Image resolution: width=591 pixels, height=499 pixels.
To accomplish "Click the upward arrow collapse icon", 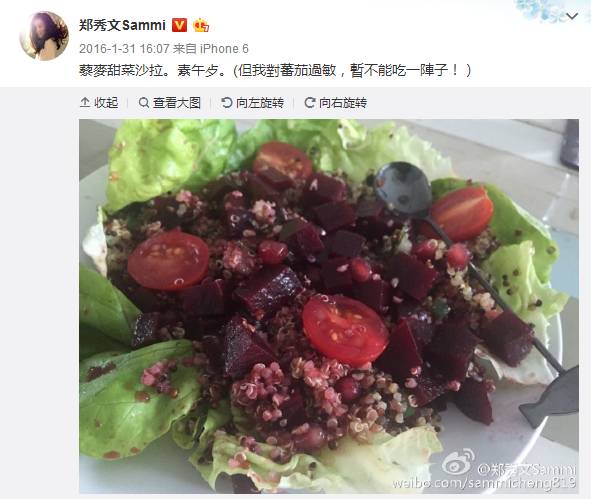I will (x=85, y=103).
